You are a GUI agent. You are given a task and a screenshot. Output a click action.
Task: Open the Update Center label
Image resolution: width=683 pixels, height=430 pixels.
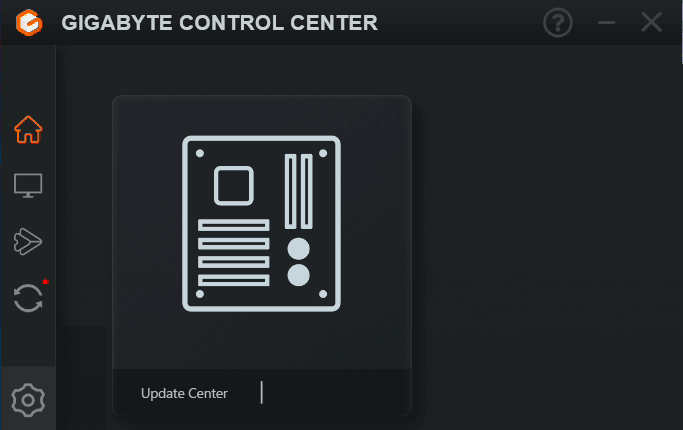click(x=184, y=393)
